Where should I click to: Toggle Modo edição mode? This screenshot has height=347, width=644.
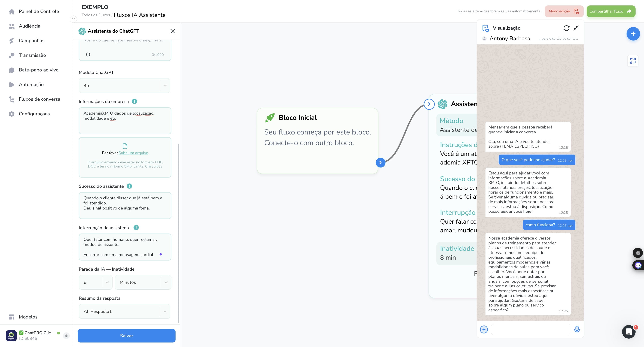(564, 11)
